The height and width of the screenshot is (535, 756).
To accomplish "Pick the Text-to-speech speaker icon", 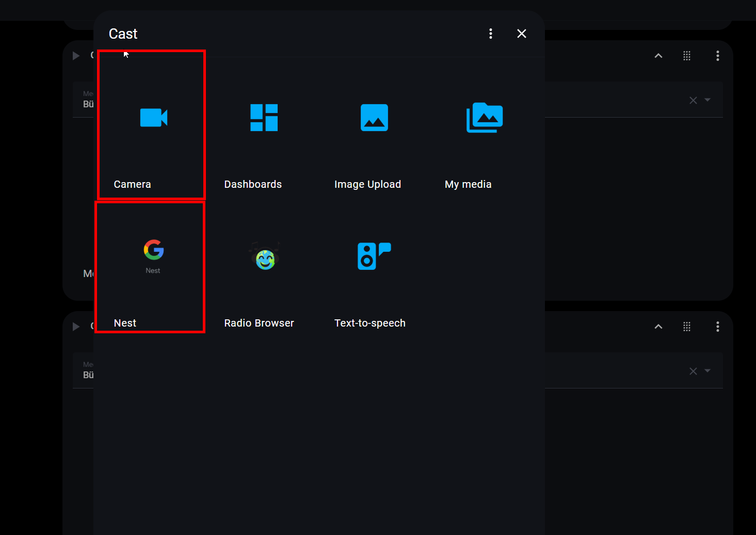I will pos(374,256).
